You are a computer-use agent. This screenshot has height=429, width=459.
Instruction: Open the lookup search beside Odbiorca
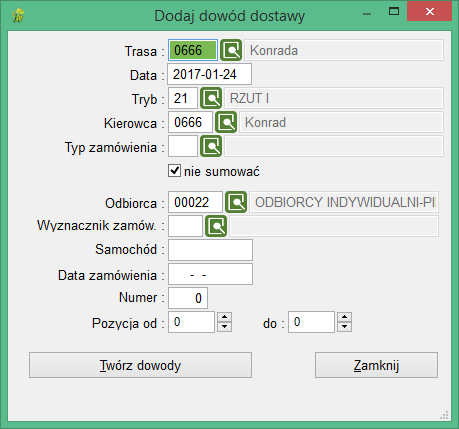click(x=236, y=202)
